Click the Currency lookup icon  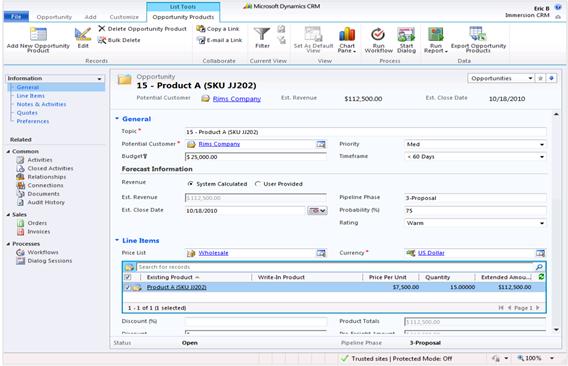click(540, 253)
